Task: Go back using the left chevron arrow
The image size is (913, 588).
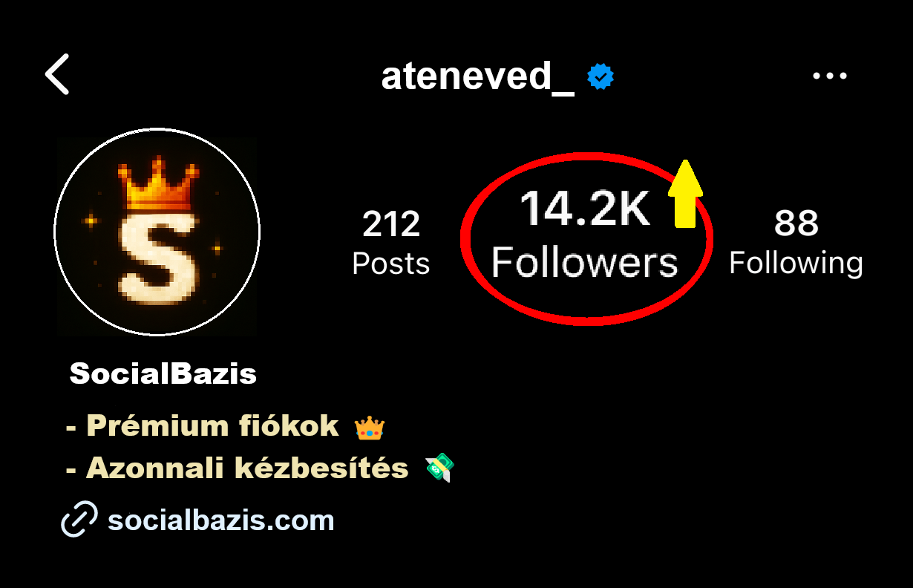Action: [x=57, y=74]
